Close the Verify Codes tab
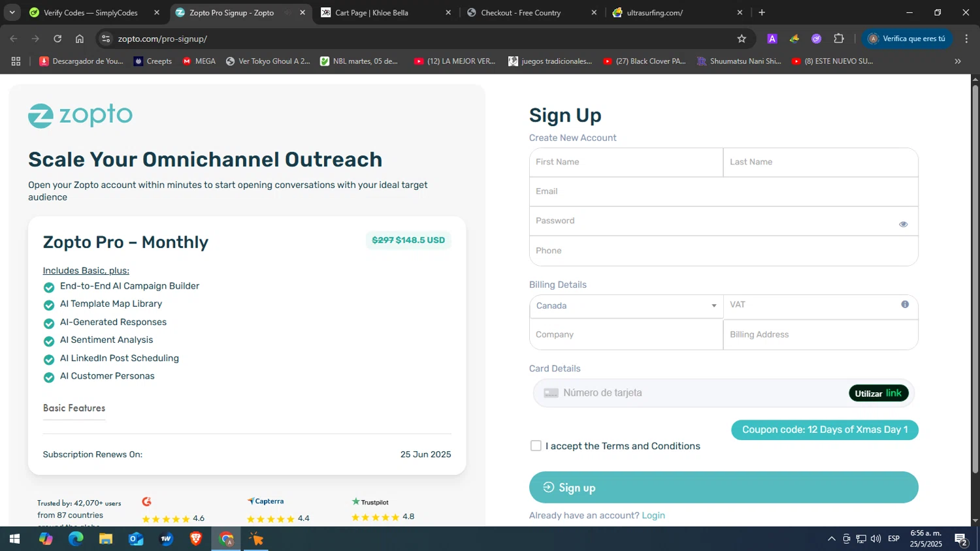 [157, 12]
